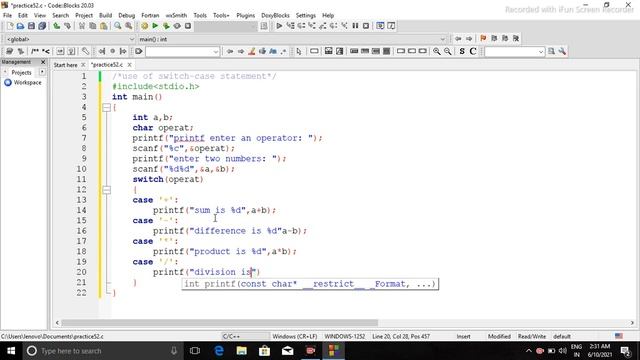Click the bold C toolbar icon
The image size is (640, 360).
point(473,51)
